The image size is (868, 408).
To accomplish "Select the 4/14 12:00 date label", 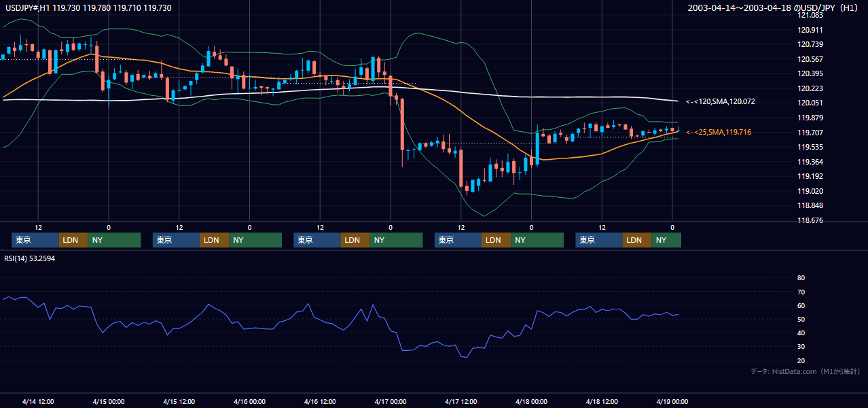I will (38, 401).
